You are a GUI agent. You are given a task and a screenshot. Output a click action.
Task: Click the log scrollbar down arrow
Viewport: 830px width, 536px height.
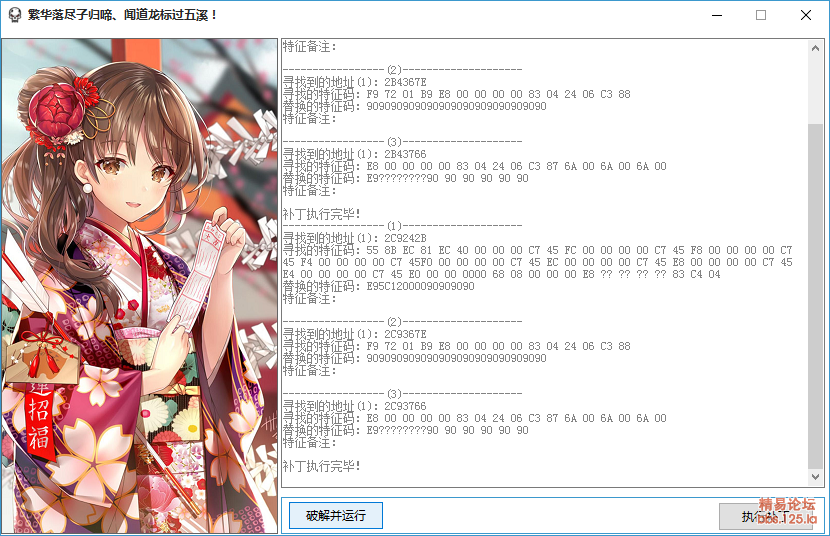pyautogui.click(x=815, y=477)
